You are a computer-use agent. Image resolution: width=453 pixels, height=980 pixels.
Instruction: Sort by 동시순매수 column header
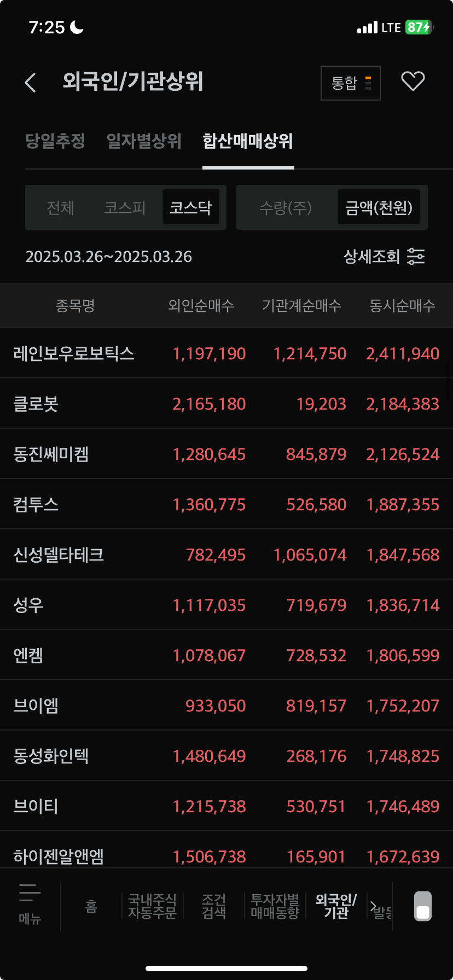403,305
